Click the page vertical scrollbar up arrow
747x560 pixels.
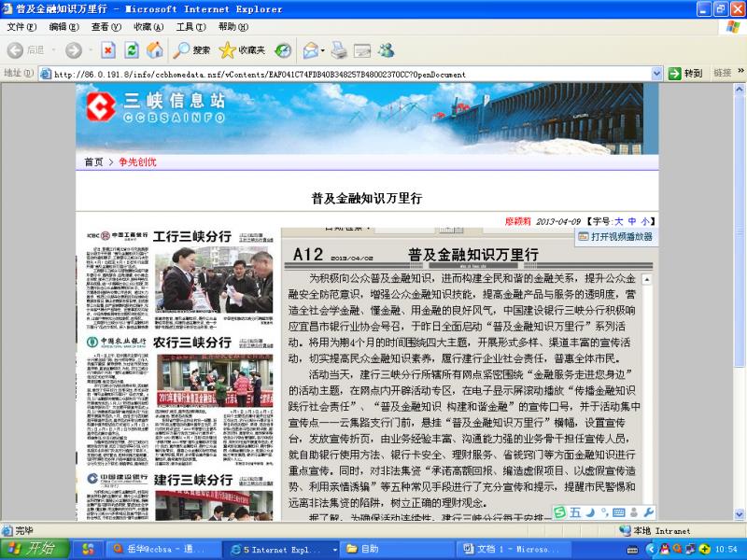pos(739,90)
